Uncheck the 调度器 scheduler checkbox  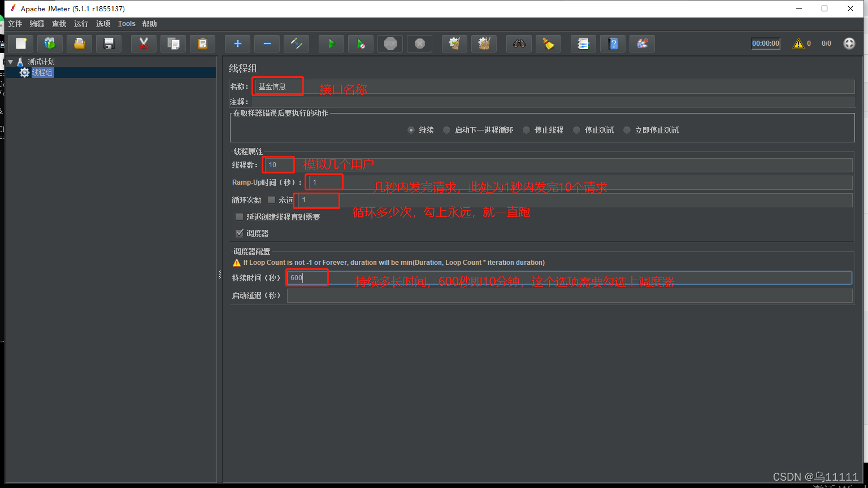240,233
